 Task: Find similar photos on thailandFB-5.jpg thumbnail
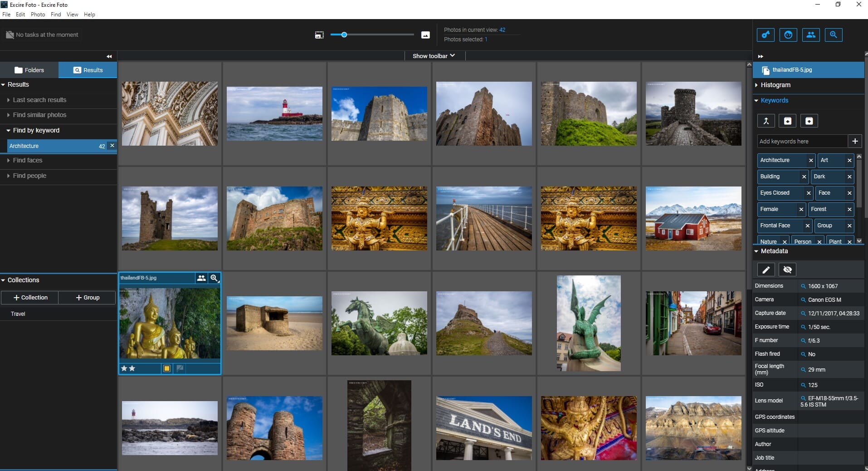(x=215, y=278)
